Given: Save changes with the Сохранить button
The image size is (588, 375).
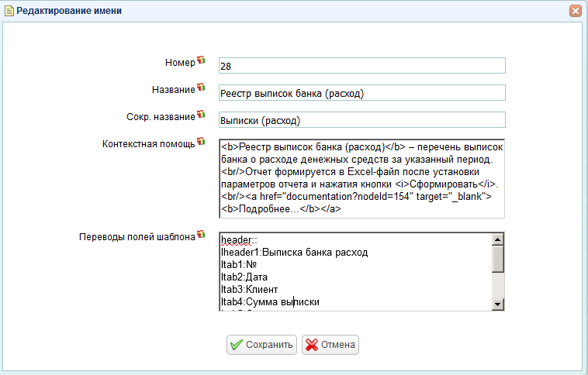Looking at the screenshot, I should (x=261, y=345).
